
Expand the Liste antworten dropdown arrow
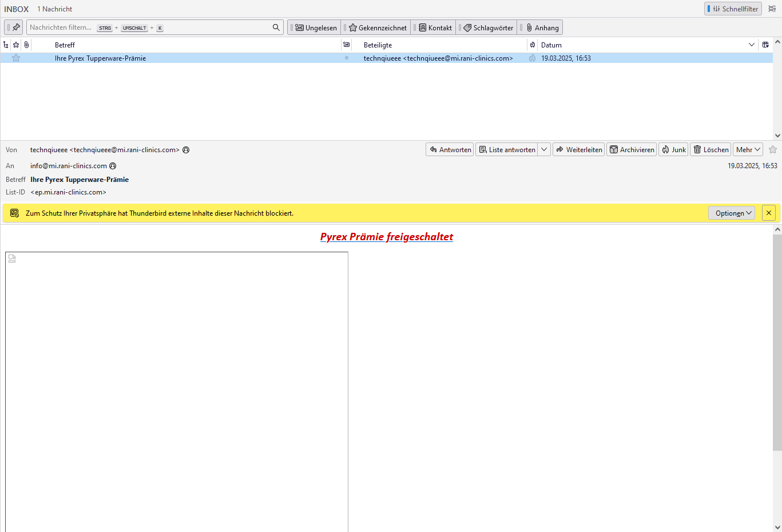(x=544, y=150)
